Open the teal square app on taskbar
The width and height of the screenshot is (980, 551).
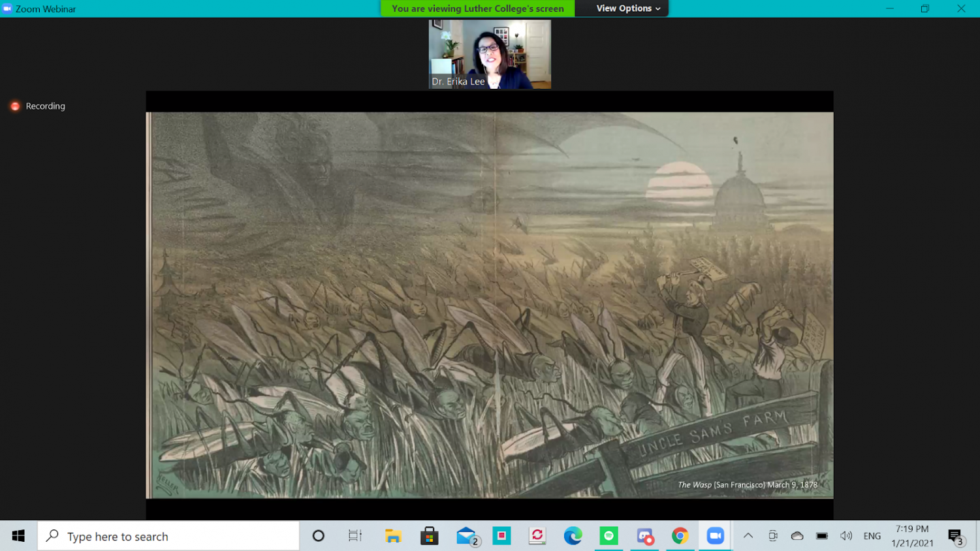[x=501, y=536]
